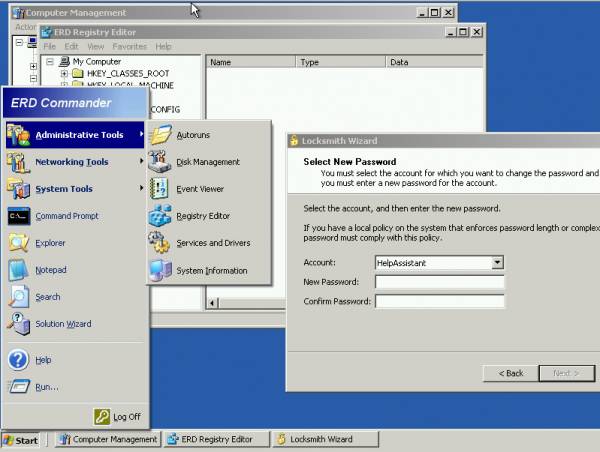
Task: Select the HKEY_CLASSES_ROOT tree label
Action: 128,73
